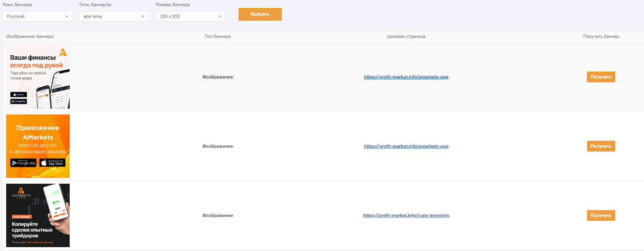Screen dimensions: 644x251
Task: Click the 'Типы баннеров' label
Action: [x=95, y=4]
